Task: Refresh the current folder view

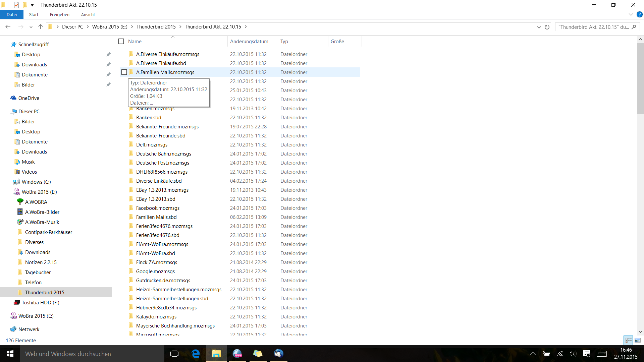Action: point(547,27)
